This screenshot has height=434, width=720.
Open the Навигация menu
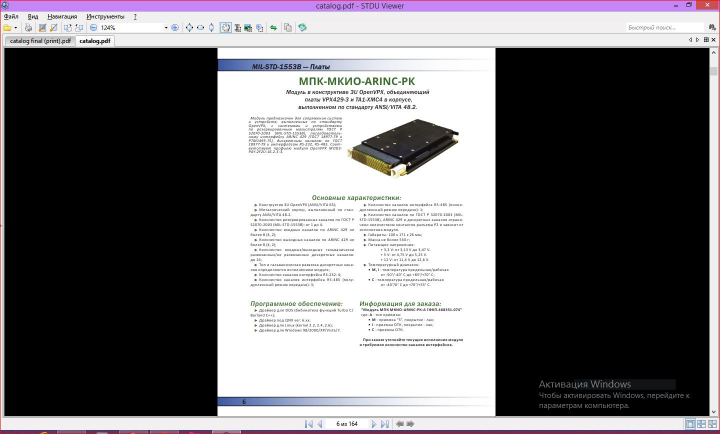[62, 17]
